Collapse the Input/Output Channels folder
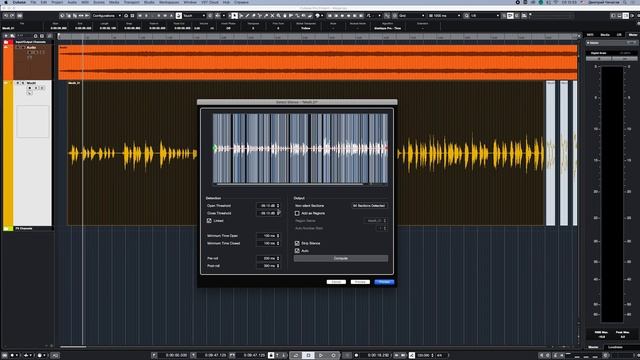640x360 pixels. click(x=6, y=42)
